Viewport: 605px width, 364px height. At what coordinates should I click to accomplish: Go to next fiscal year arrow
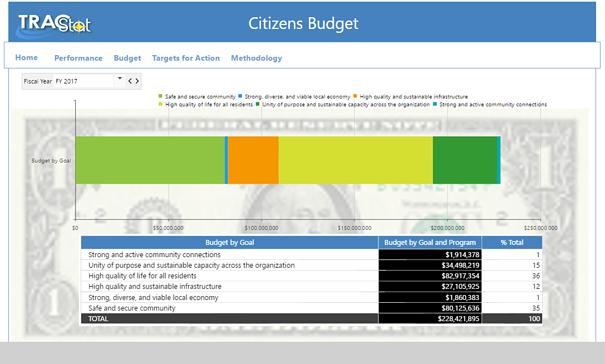pyautogui.click(x=137, y=81)
